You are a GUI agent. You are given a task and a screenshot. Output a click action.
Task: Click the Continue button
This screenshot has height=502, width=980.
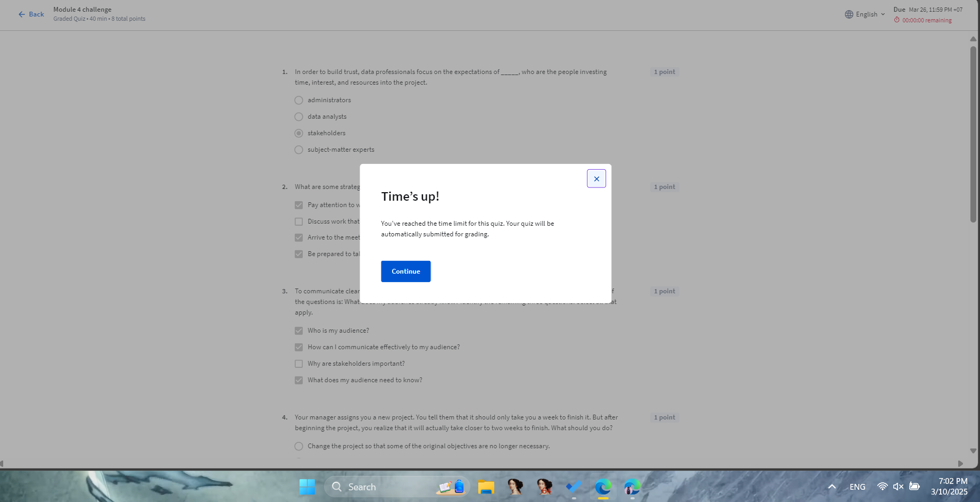tap(405, 271)
